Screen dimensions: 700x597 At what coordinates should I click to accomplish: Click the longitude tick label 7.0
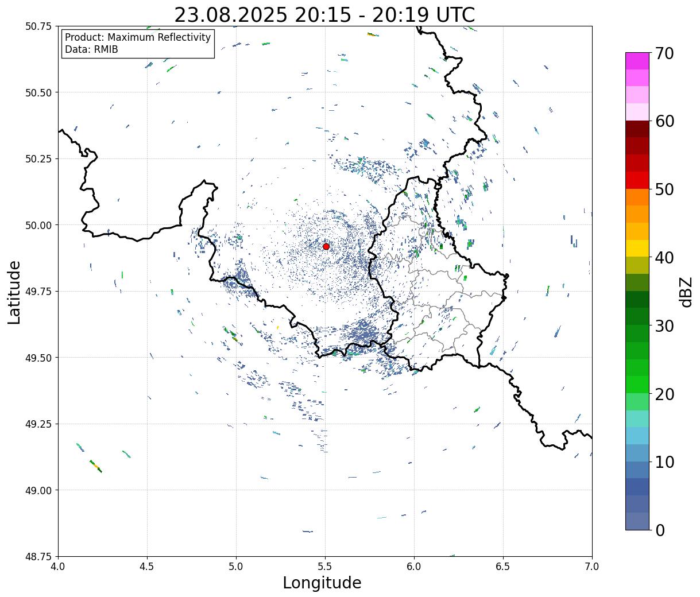click(x=592, y=567)
